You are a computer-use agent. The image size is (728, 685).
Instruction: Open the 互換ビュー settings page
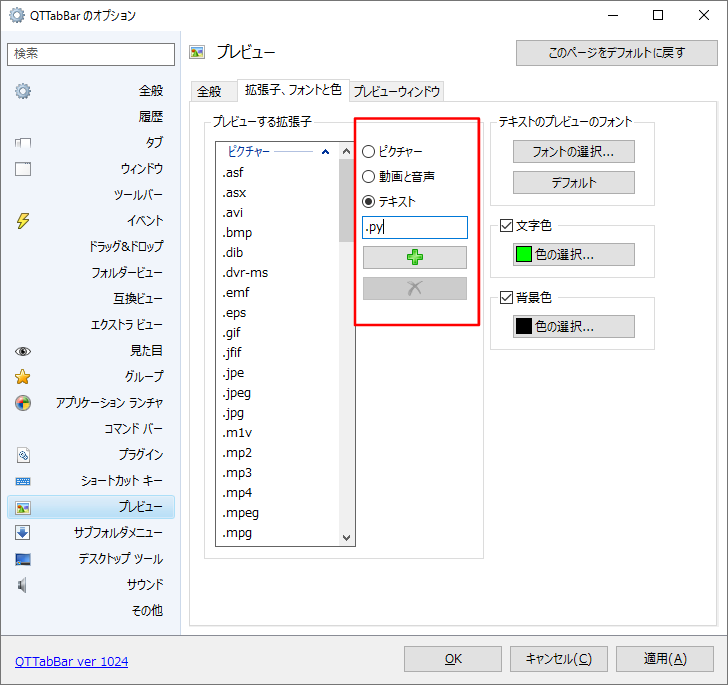(x=138, y=299)
